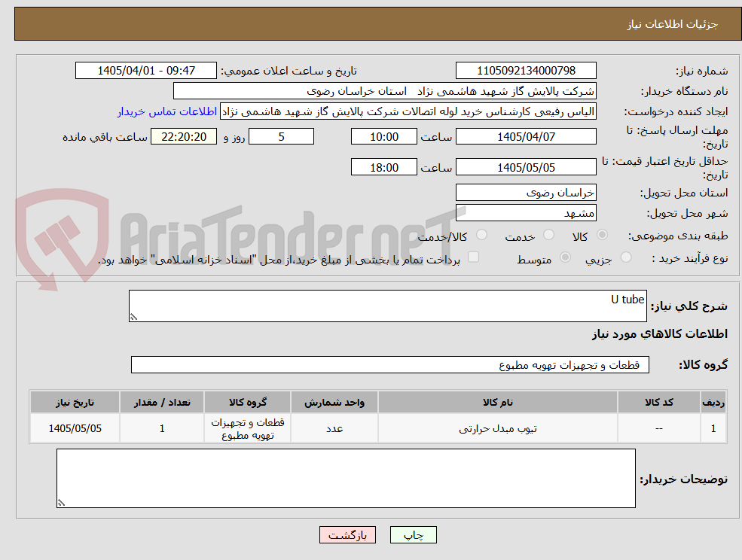This screenshot has height=560, width=742.
Task: Click the کد کالا column header
Action: pyautogui.click(x=658, y=402)
